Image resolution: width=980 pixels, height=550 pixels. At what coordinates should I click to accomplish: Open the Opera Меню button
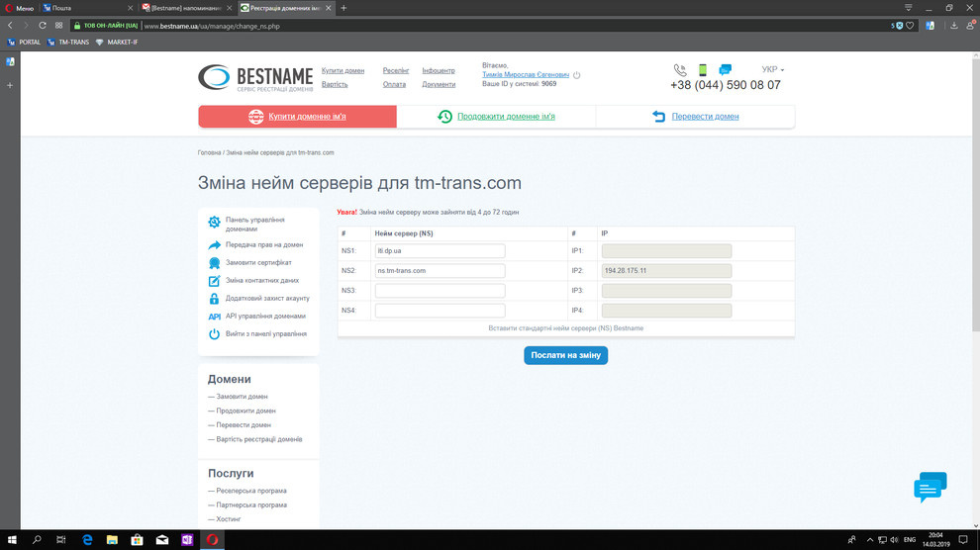coord(20,8)
